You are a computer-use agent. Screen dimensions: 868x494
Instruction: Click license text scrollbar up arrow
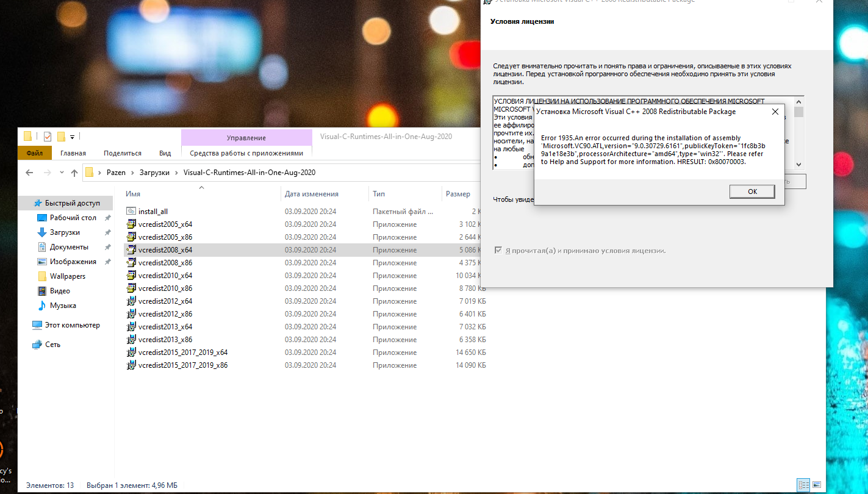coord(798,101)
